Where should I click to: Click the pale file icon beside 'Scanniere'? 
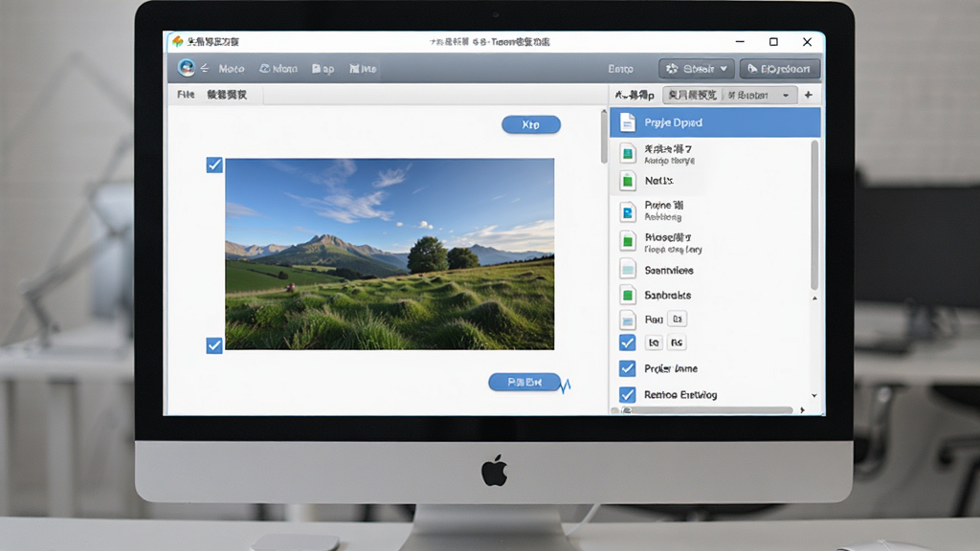click(x=628, y=269)
